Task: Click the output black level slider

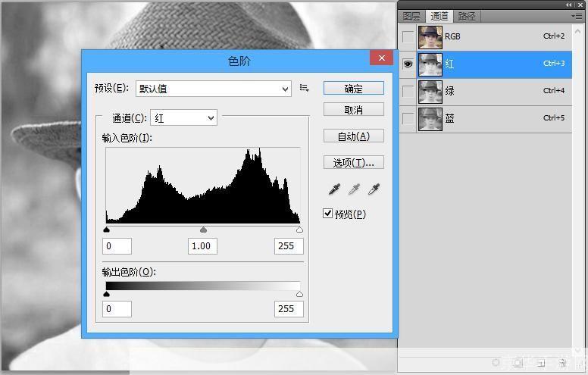Action: pos(107,294)
